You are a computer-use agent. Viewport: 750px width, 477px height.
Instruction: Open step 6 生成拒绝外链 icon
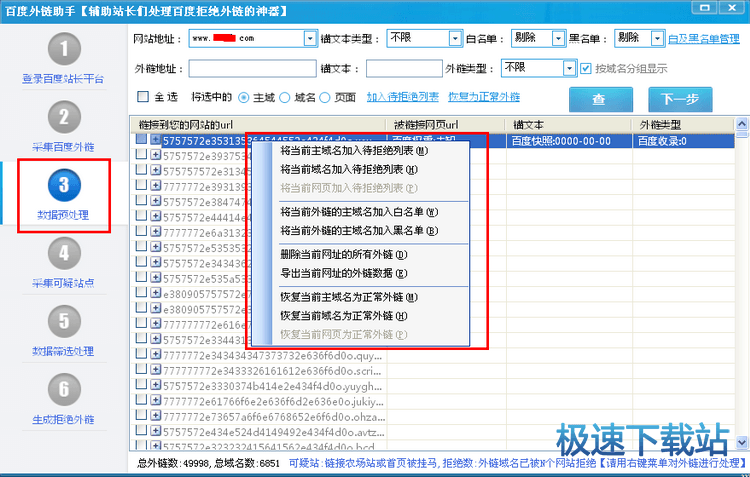tap(64, 389)
